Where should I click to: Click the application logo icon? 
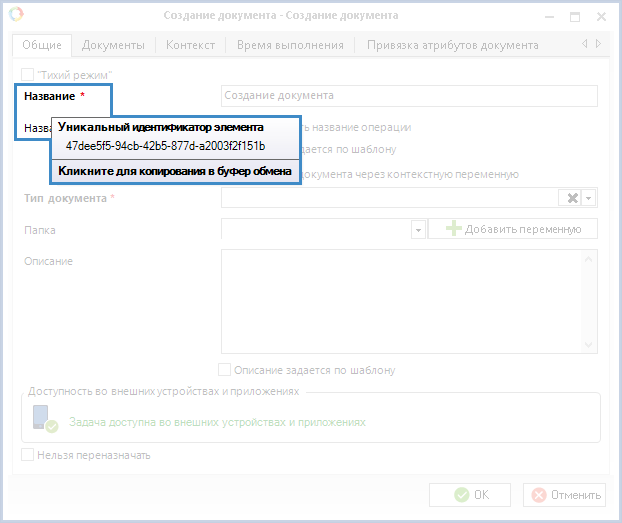tap(16, 14)
